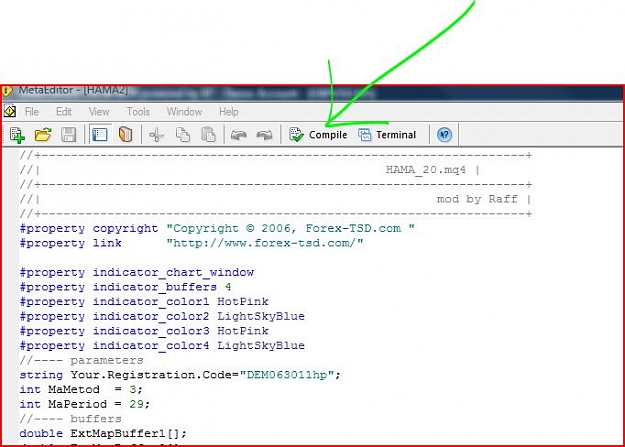Click the text HAMA_20.mq4 in the header comment
This screenshot has width=625, height=447.
(426, 170)
